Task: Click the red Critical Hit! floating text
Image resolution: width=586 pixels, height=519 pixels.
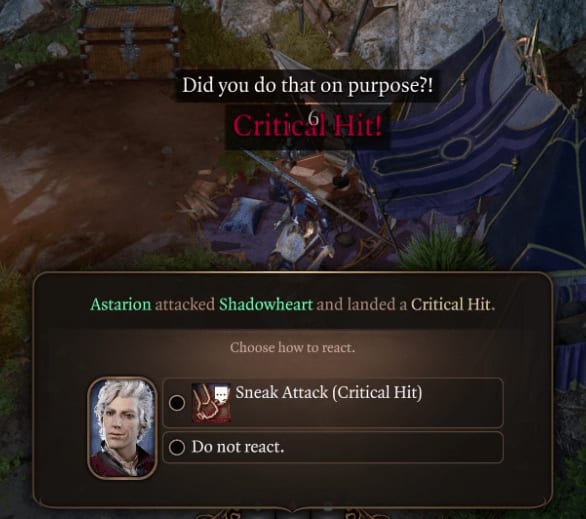Action: [308, 126]
